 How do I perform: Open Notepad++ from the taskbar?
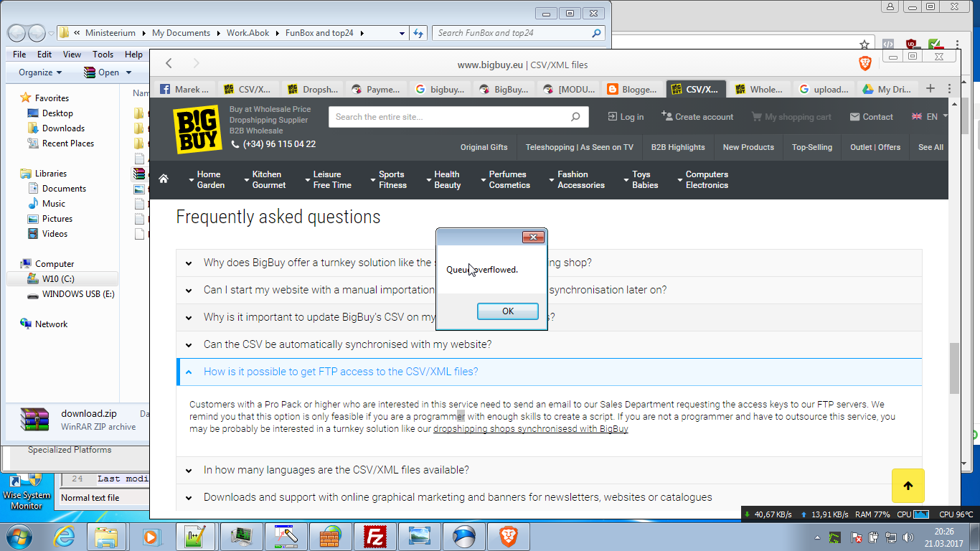click(195, 536)
